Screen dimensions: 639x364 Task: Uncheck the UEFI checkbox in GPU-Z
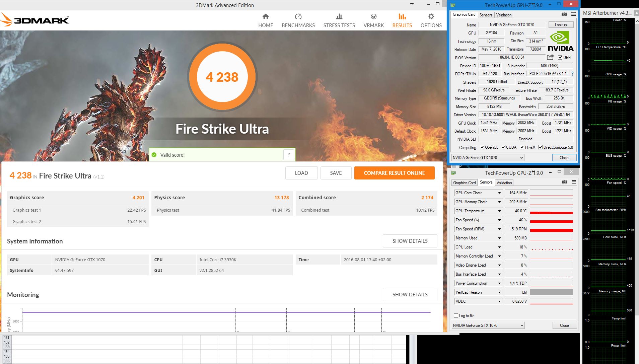tap(560, 57)
